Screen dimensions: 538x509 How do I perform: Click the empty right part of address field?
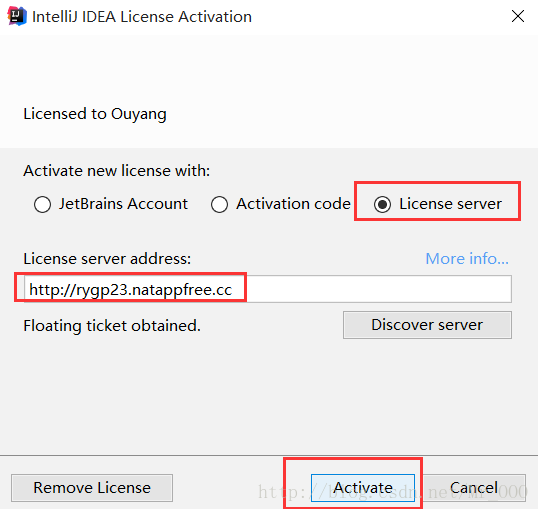(x=379, y=289)
